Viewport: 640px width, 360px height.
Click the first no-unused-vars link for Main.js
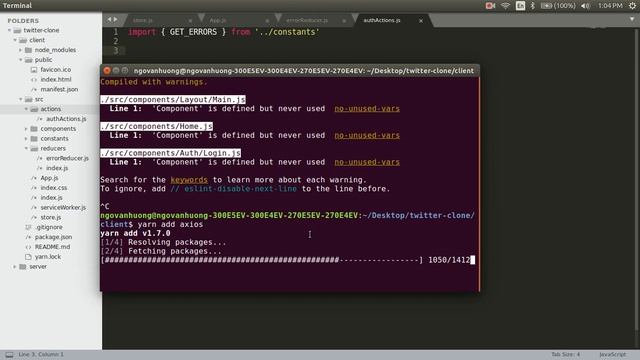pos(367,109)
